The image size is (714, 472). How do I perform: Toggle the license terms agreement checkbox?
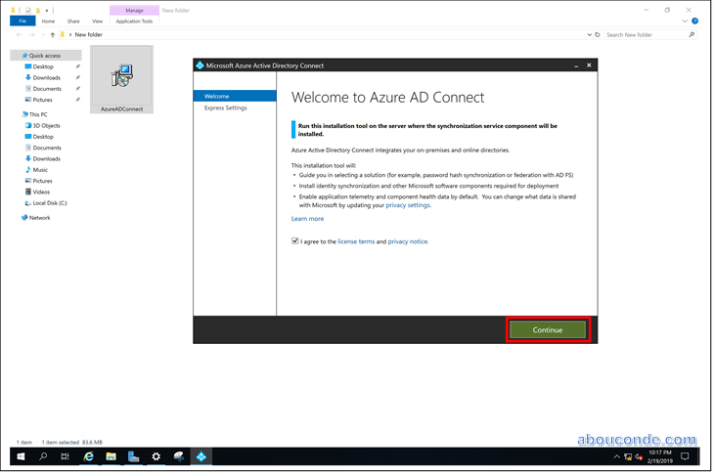[x=295, y=241]
